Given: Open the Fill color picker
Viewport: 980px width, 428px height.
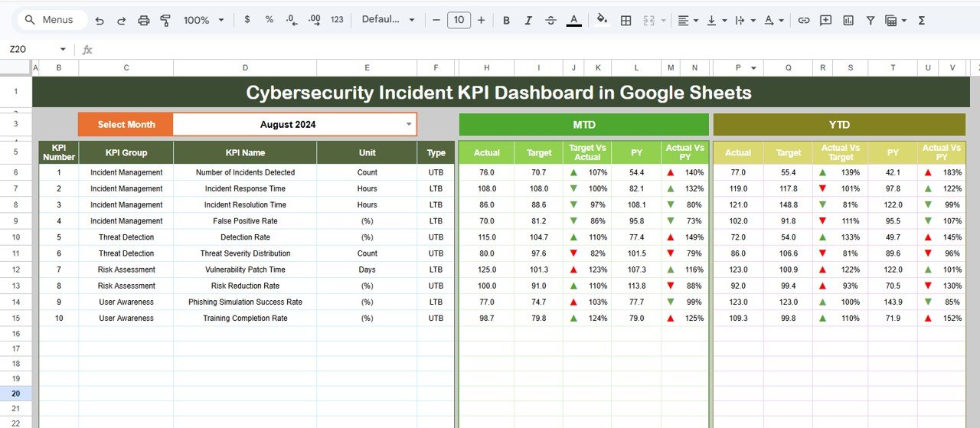Looking at the screenshot, I should click(x=602, y=21).
